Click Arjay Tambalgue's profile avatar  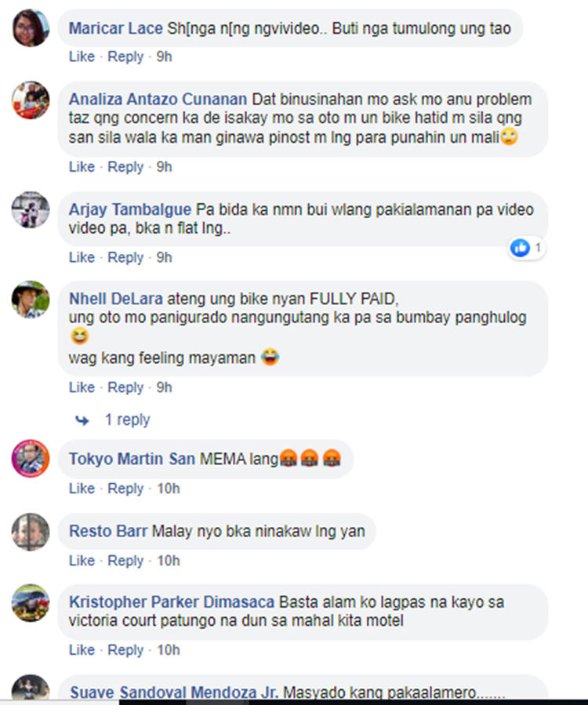[31, 209]
